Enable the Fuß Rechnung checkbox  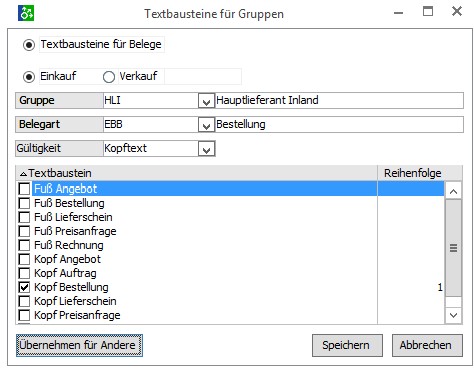pos(24,245)
